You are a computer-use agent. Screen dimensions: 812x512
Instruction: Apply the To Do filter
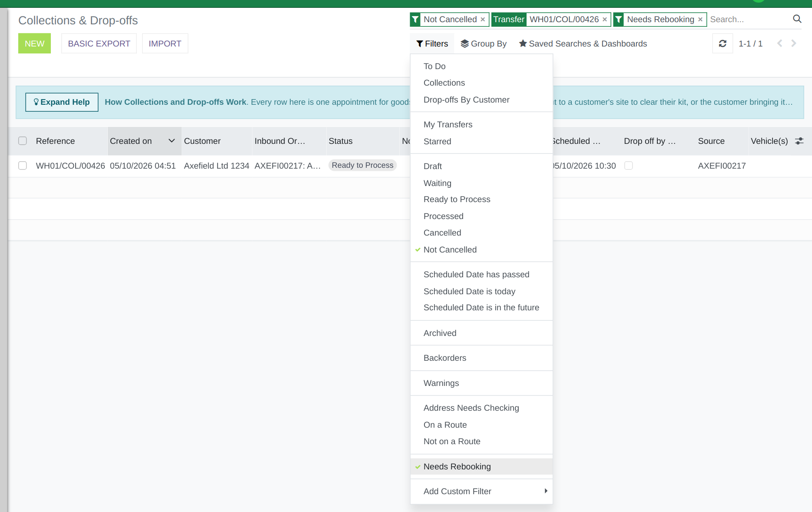tap(481, 66)
